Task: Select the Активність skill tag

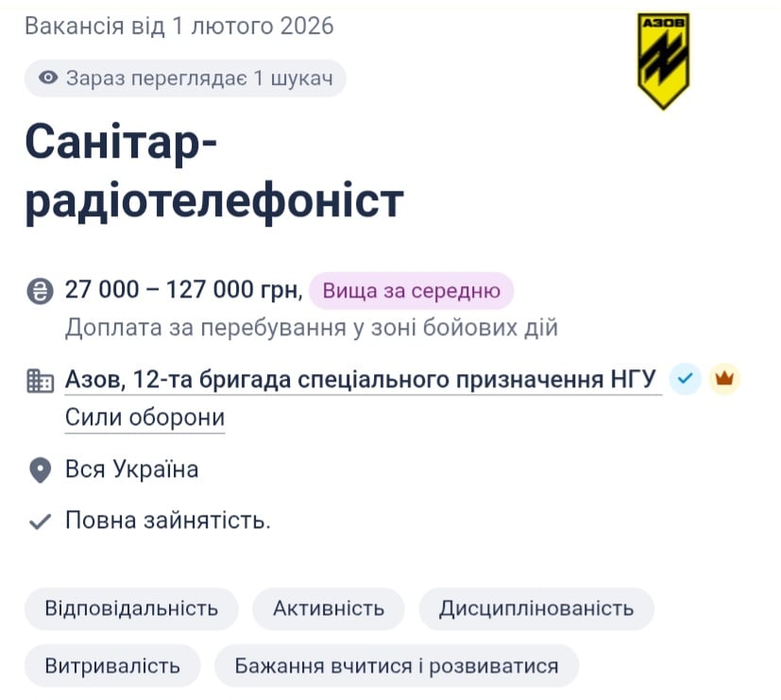Action: 328,609
